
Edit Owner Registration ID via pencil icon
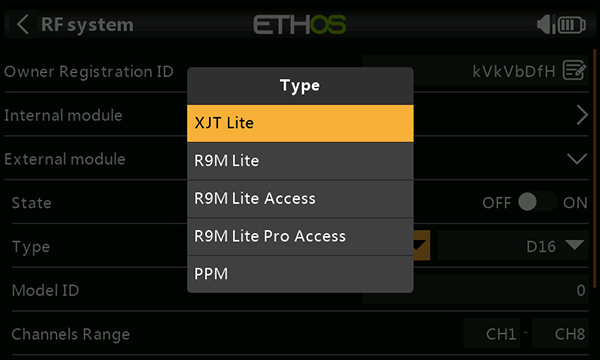pyautogui.click(x=574, y=70)
